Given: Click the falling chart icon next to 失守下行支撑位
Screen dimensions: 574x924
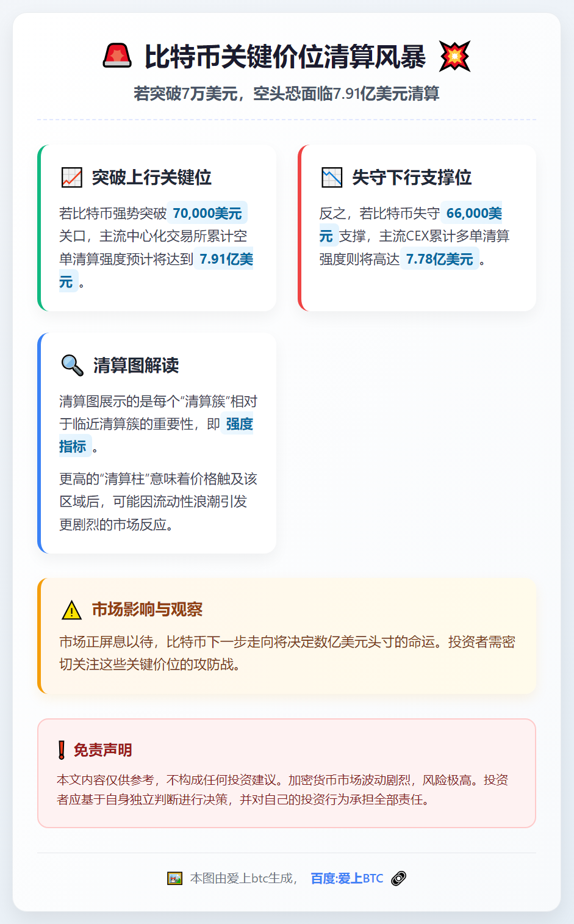Looking at the screenshot, I should tap(332, 178).
